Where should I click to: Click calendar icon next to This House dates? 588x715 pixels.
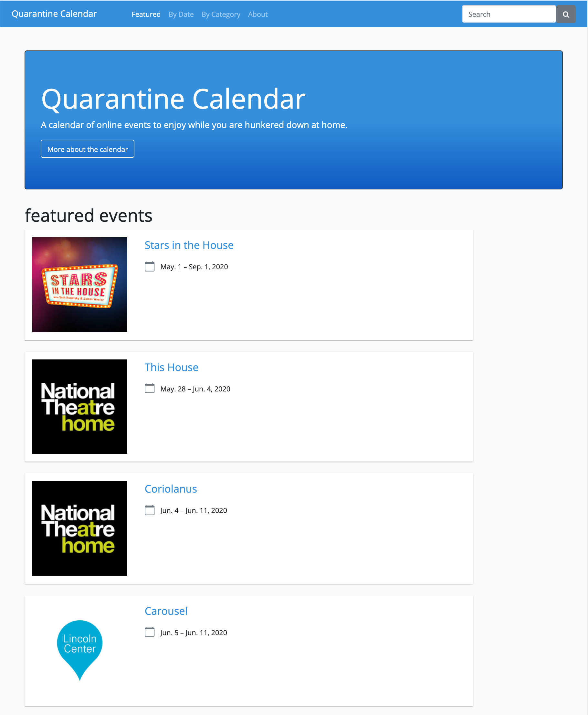tap(149, 388)
